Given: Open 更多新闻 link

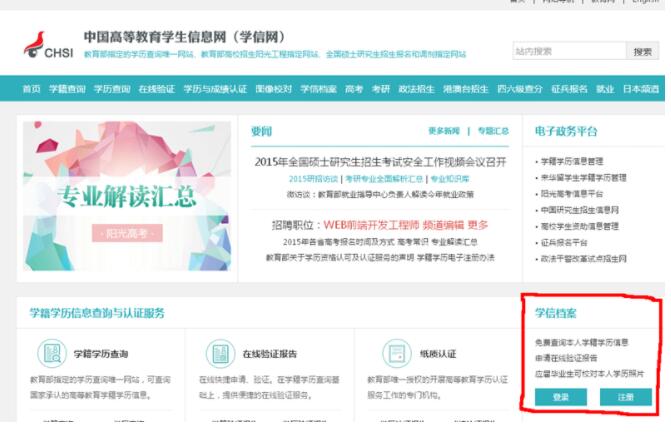Looking at the screenshot, I should coord(444,131).
